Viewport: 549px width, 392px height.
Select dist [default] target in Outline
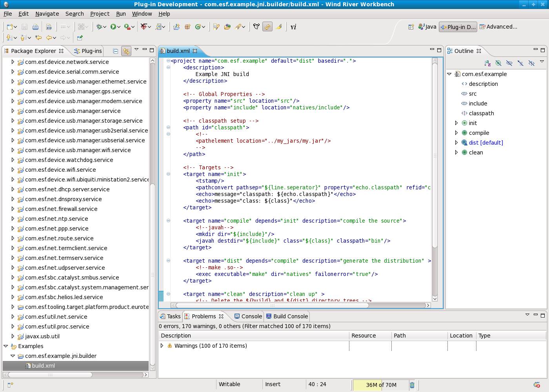click(x=486, y=143)
